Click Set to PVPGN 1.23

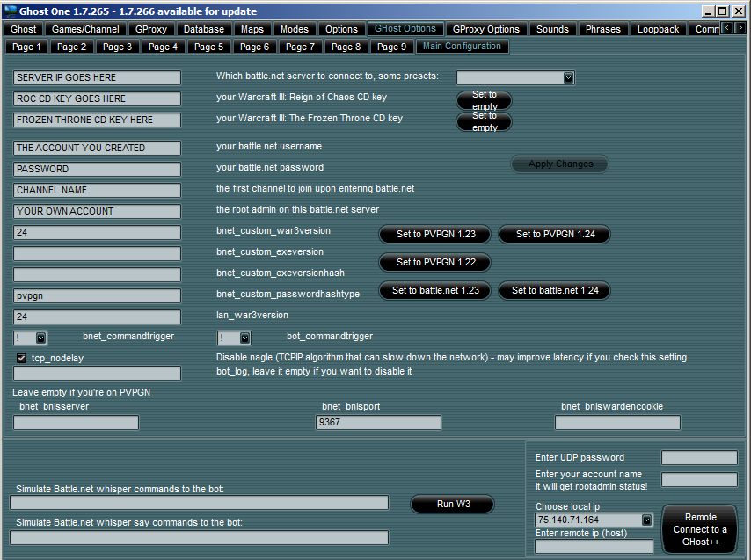pos(435,235)
